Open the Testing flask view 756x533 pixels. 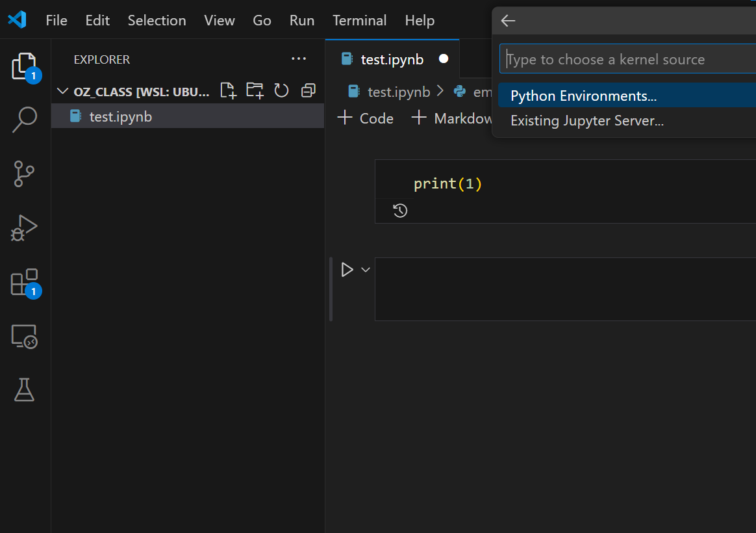click(x=24, y=390)
